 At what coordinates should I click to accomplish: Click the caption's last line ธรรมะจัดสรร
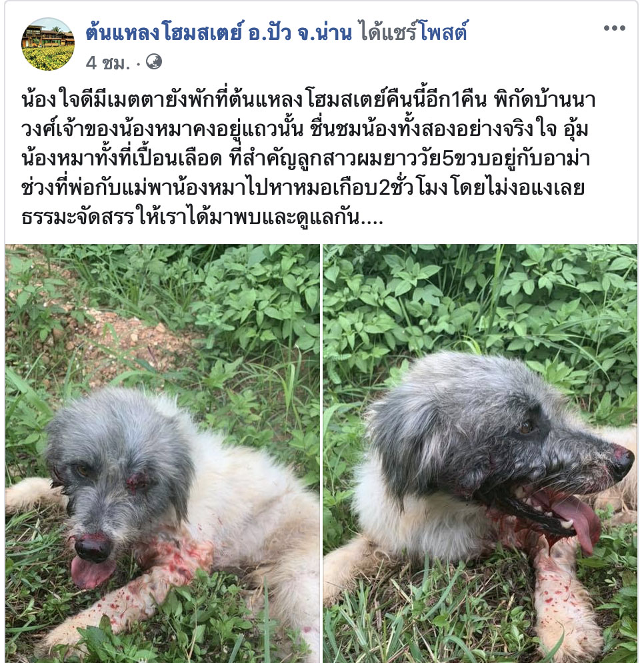(203, 217)
